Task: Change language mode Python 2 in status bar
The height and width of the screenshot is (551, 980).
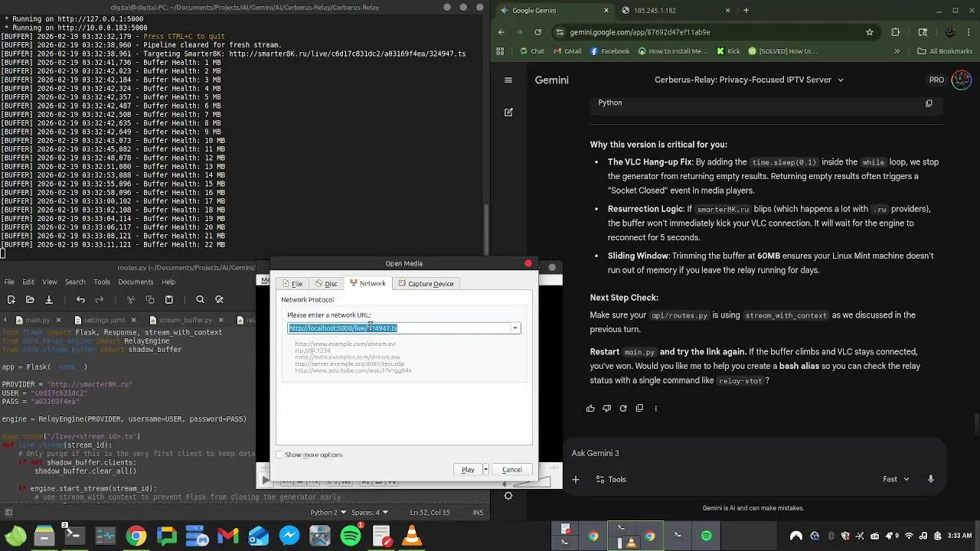Action: [x=328, y=512]
